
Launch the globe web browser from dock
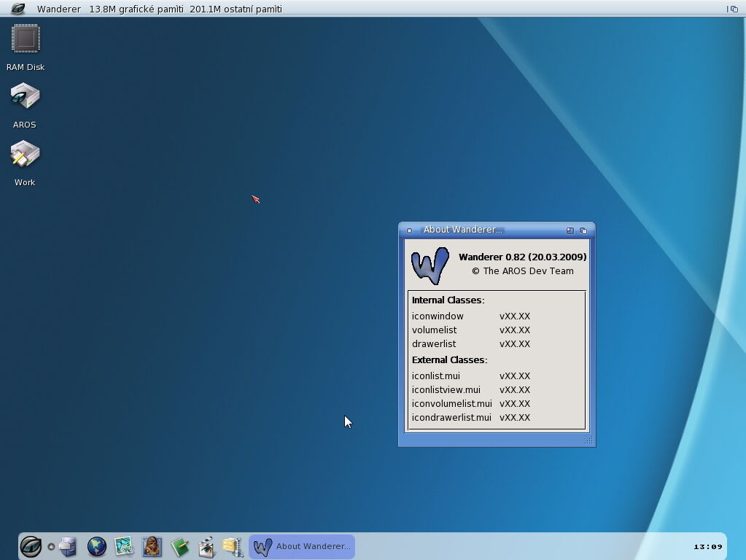pos(96,546)
